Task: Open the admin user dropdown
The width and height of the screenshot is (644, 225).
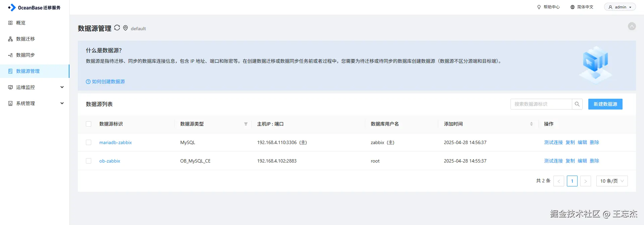Action: pyautogui.click(x=620, y=7)
